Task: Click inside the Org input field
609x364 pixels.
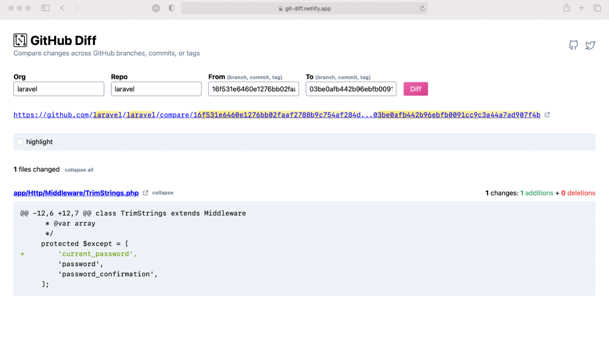Action: coord(59,89)
